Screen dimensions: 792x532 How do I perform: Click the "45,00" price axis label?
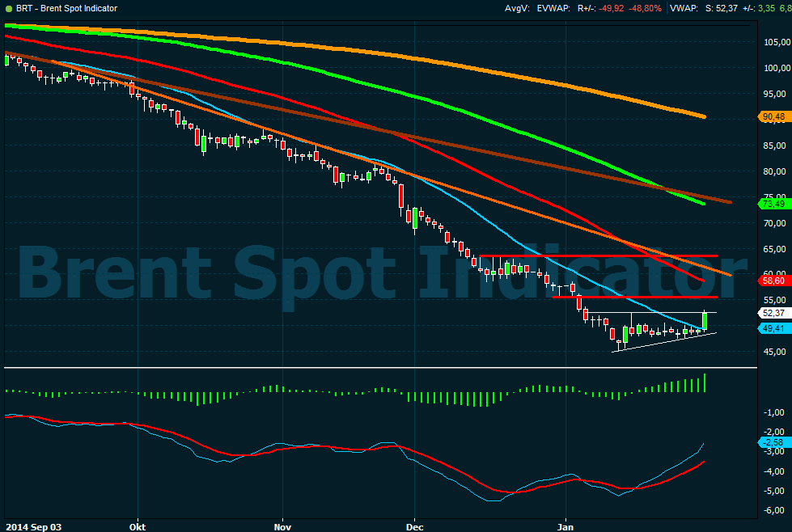tap(775, 352)
